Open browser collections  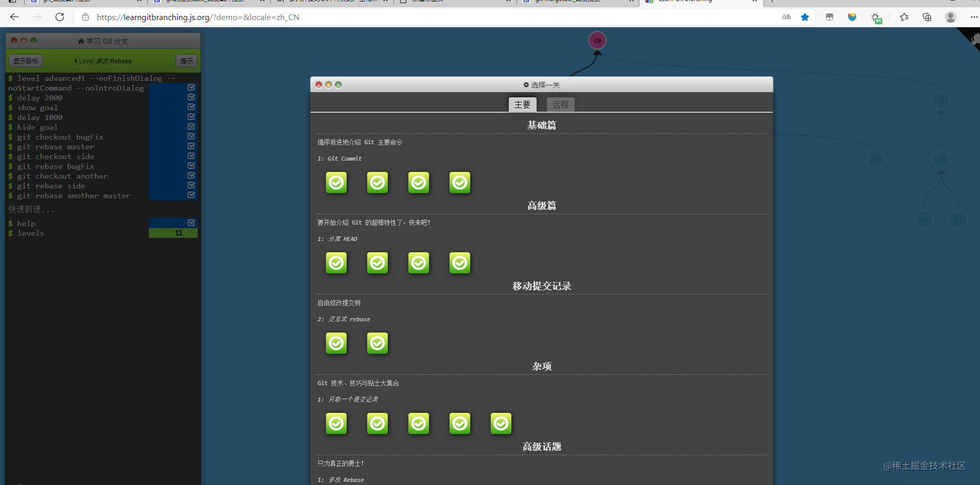point(927,17)
